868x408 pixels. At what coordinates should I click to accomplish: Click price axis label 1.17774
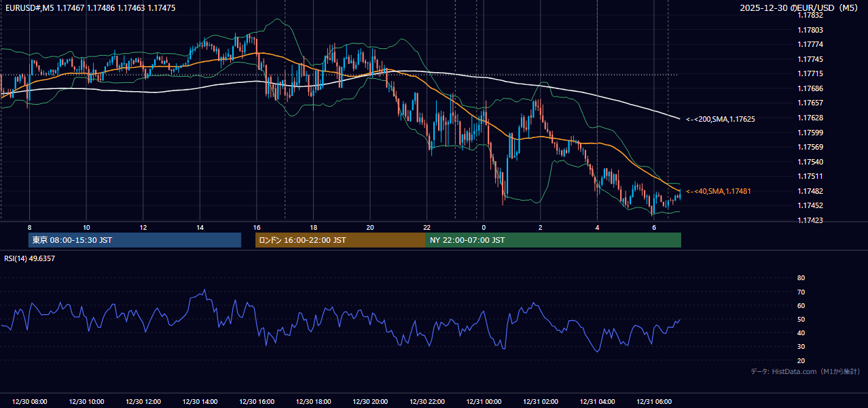pos(811,44)
